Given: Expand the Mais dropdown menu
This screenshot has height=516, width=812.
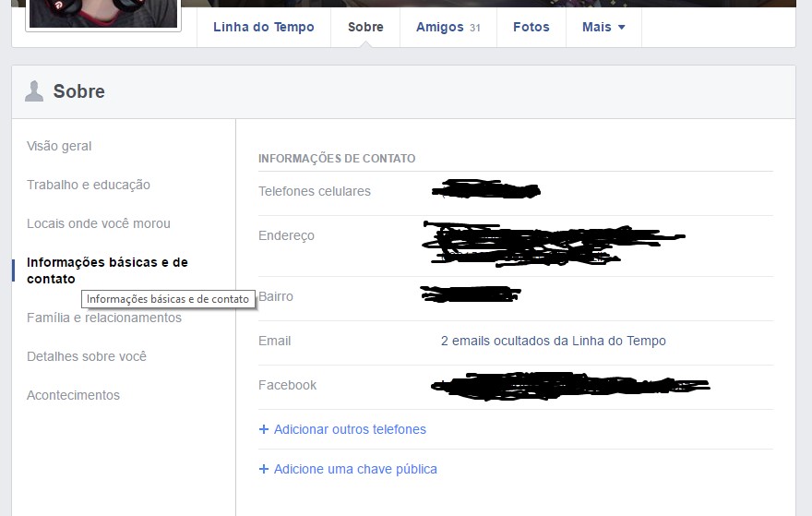Looking at the screenshot, I should pos(603,27).
